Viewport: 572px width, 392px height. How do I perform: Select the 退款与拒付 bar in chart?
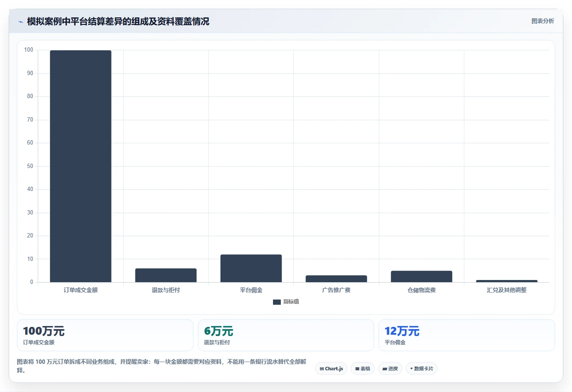click(166, 275)
